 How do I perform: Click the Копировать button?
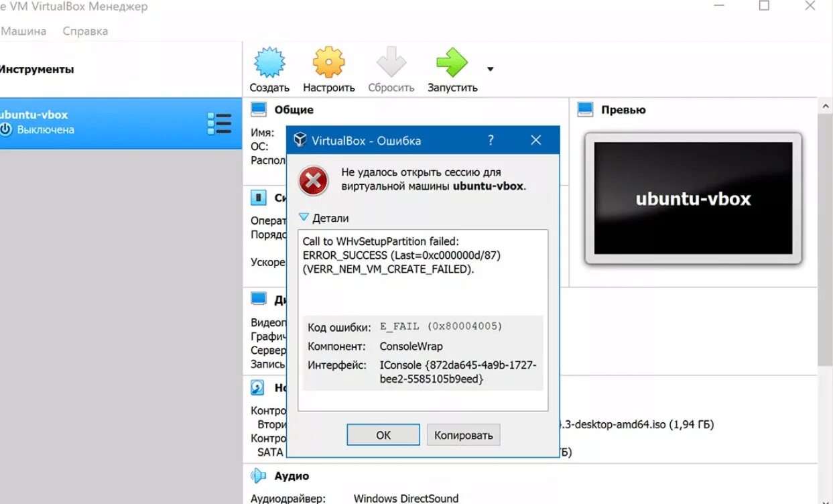click(x=463, y=435)
